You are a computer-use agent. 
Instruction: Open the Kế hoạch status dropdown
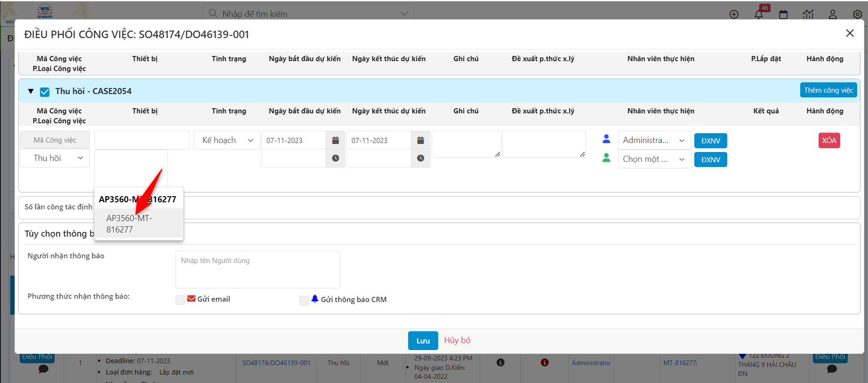[x=227, y=140]
